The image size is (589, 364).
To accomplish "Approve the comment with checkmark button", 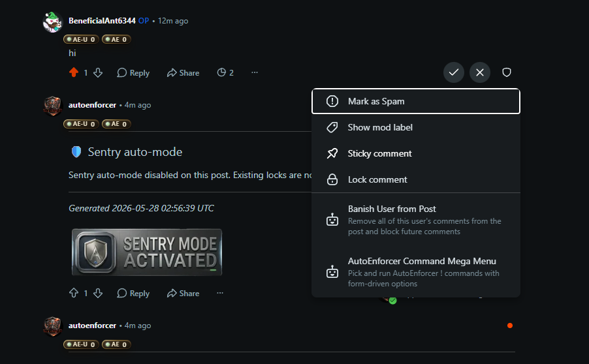I will coord(454,72).
